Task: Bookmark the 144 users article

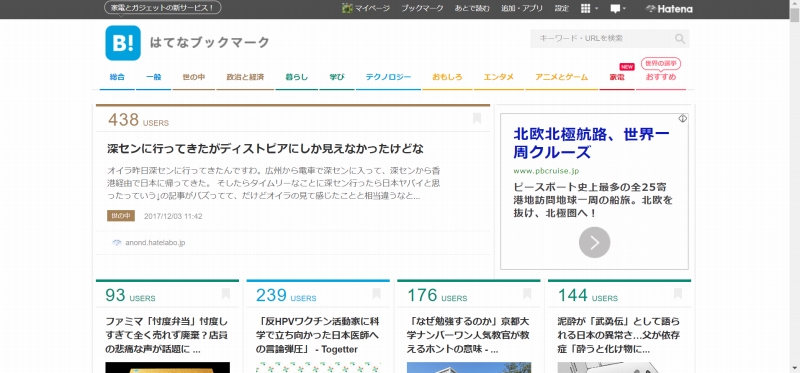Action: click(678, 294)
